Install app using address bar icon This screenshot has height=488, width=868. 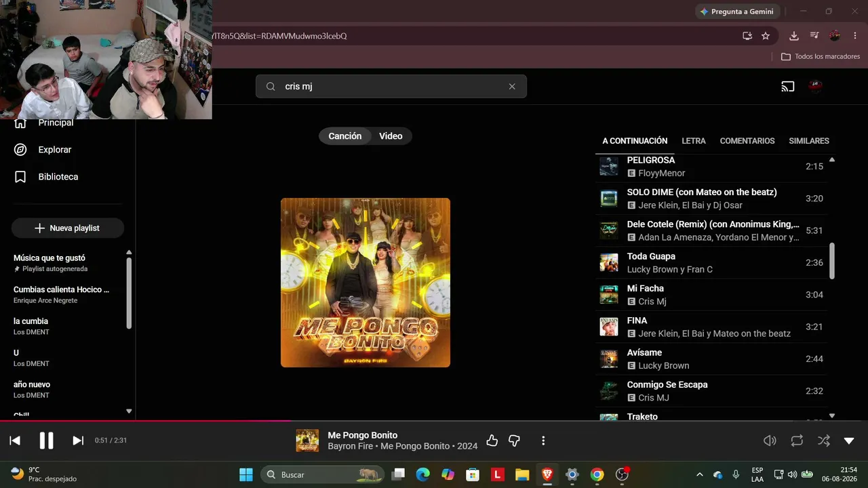click(747, 36)
